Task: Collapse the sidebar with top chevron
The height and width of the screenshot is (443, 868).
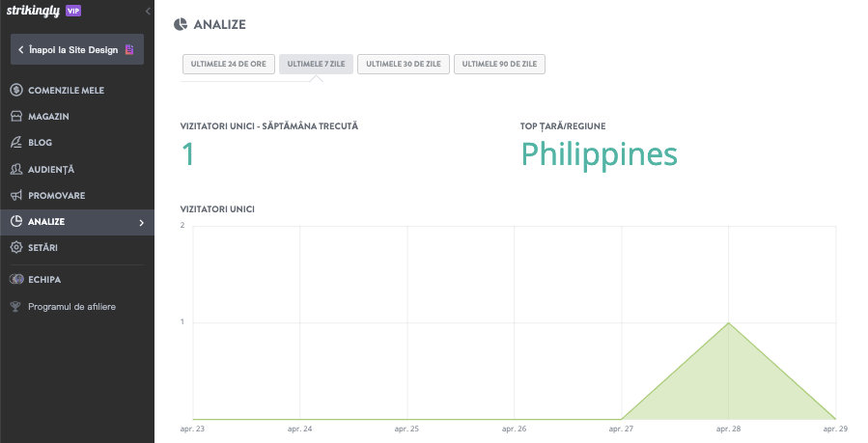Action: [148, 11]
